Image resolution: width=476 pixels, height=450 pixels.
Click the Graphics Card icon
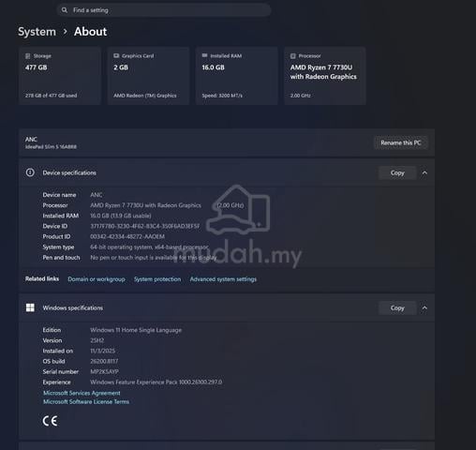click(116, 55)
